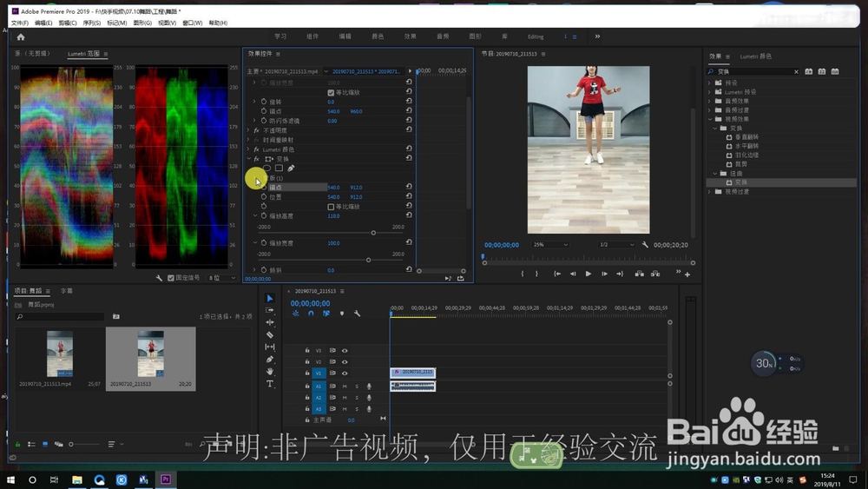Open timeline display settings wrench

(x=357, y=314)
